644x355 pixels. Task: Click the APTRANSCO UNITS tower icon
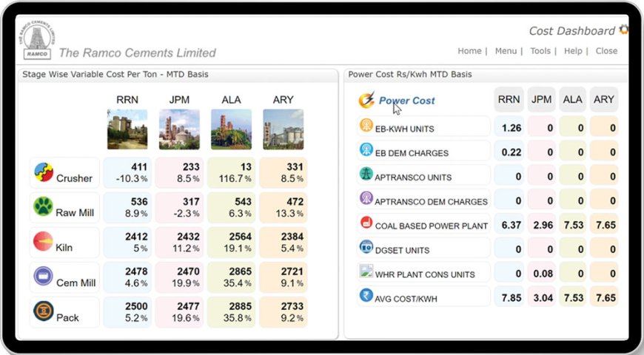[x=366, y=174]
